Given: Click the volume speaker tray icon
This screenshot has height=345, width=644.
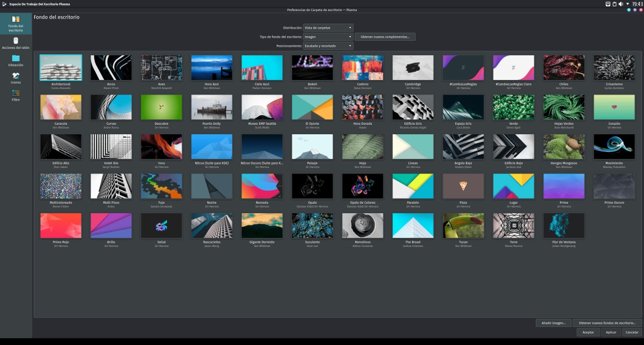Looking at the screenshot, I should coord(621,4).
